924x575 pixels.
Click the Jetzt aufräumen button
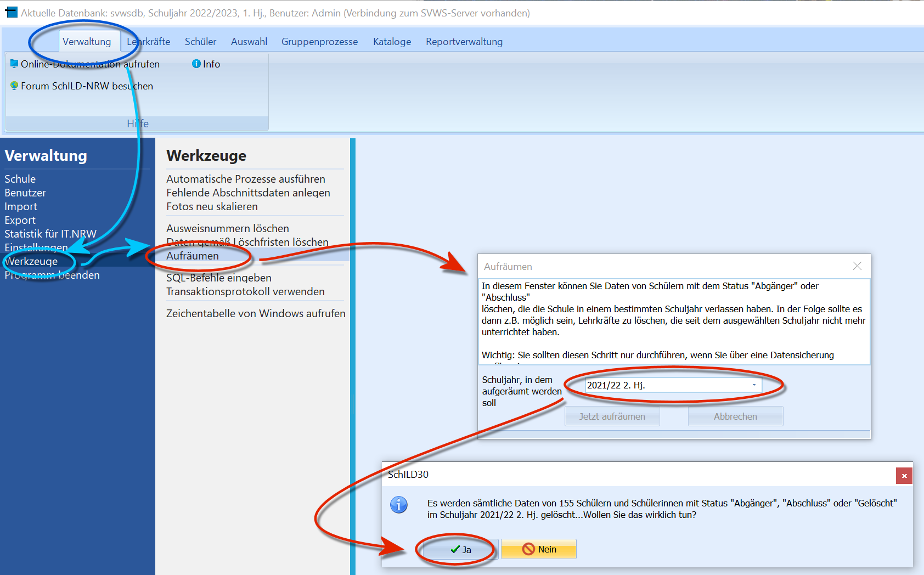click(x=612, y=416)
